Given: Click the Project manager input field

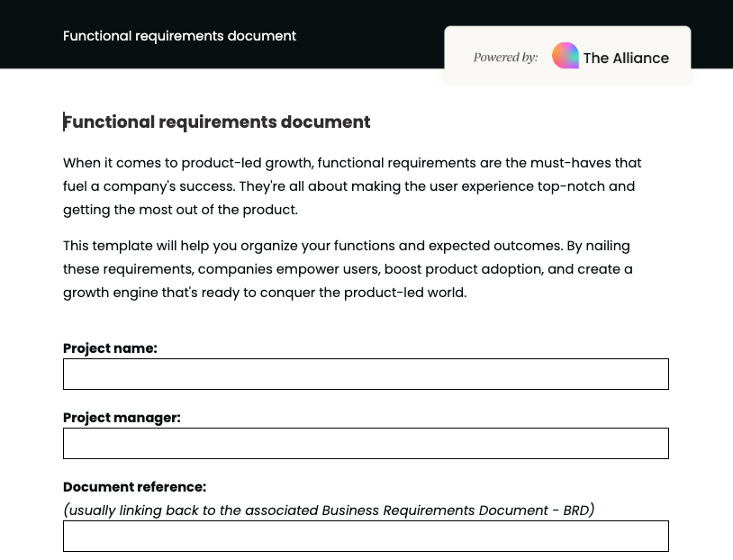Looking at the screenshot, I should (x=366, y=443).
